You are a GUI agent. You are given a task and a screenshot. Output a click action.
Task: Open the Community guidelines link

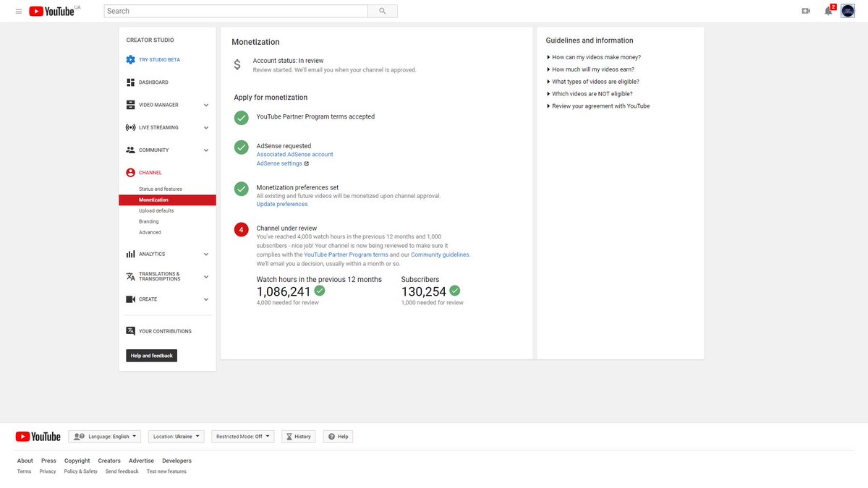click(x=440, y=254)
